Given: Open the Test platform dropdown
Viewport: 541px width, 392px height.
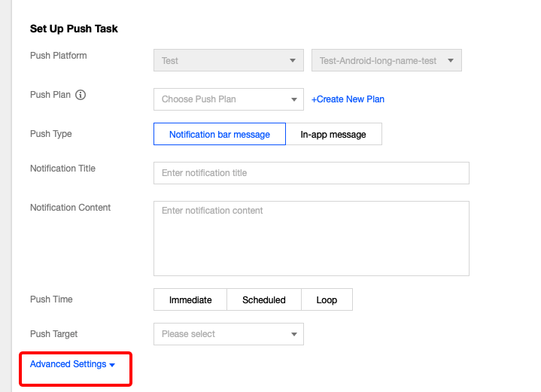Looking at the screenshot, I should (228, 61).
